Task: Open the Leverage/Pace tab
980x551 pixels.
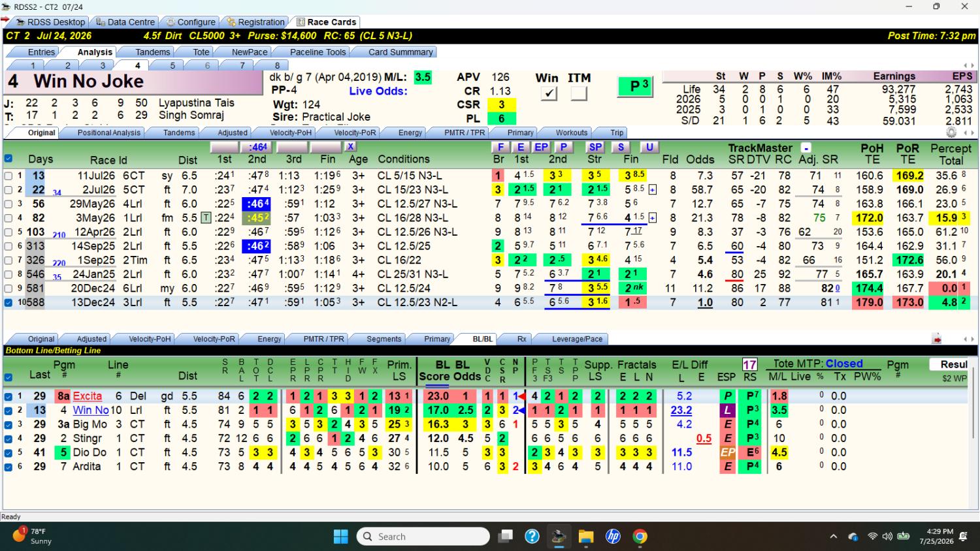Action: tap(577, 339)
